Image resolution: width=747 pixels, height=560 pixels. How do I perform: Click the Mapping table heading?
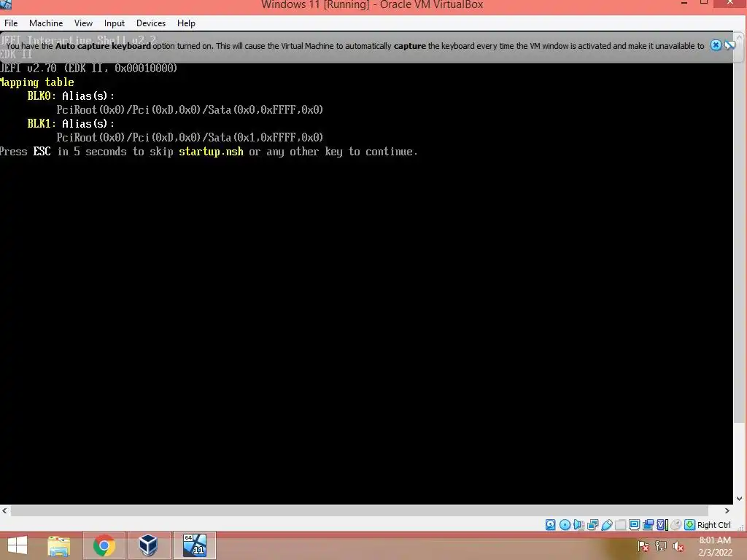36,82
